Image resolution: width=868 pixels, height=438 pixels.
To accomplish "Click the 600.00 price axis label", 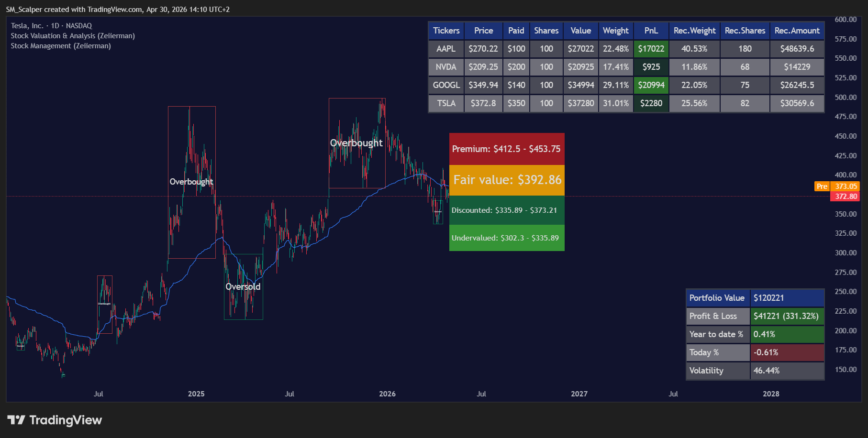I will pyautogui.click(x=846, y=20).
